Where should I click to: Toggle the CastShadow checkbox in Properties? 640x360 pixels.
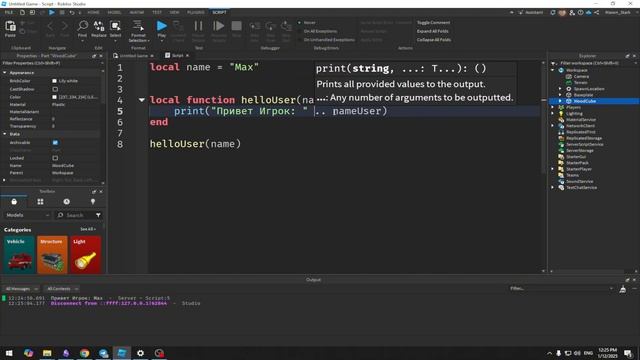coord(55,89)
